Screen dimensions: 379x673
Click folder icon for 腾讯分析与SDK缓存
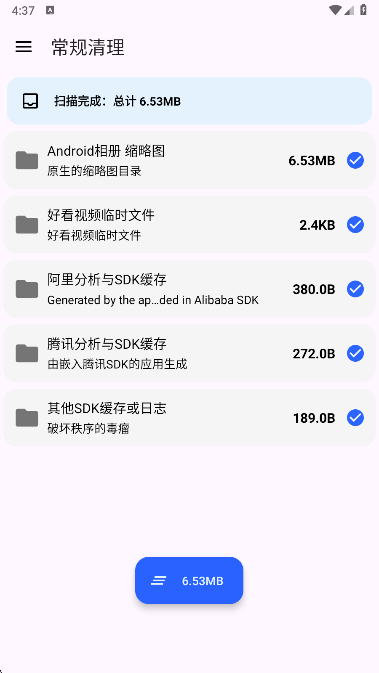pos(27,353)
